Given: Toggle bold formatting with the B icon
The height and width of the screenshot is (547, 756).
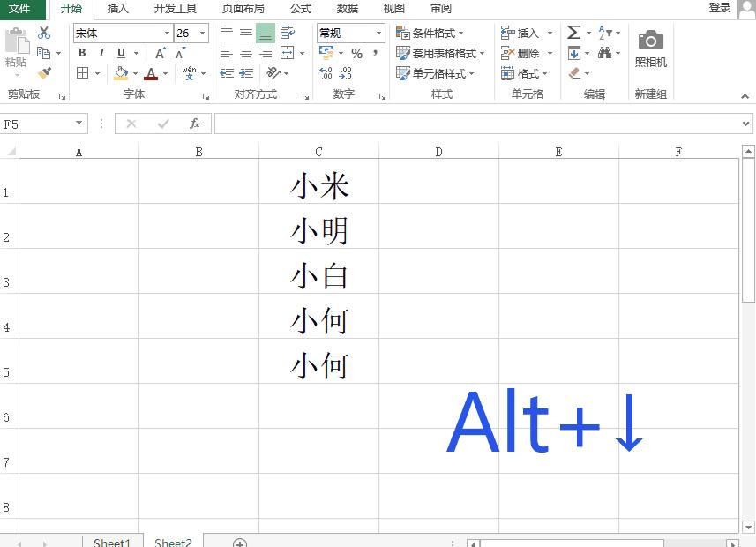Looking at the screenshot, I should 82,52.
